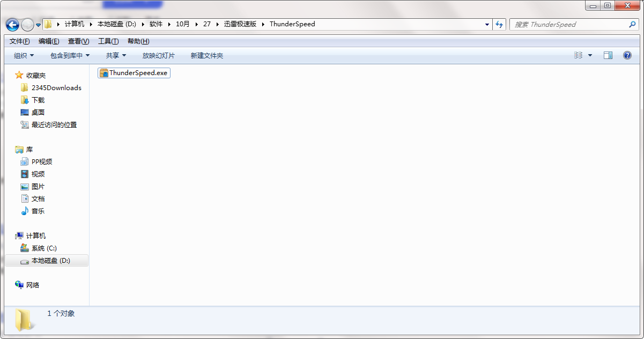Open 桌面 in favorites

[x=38, y=112]
